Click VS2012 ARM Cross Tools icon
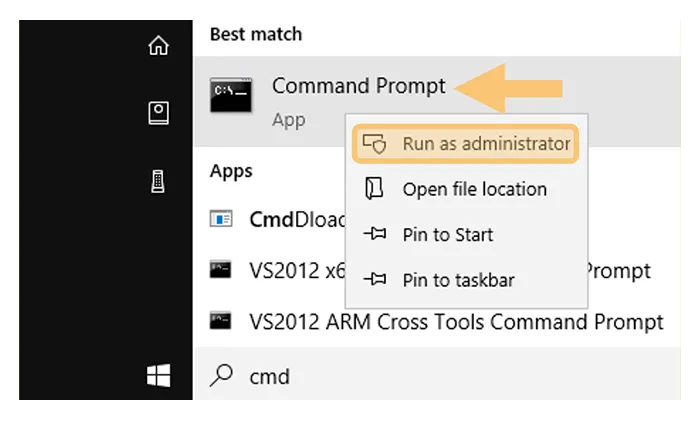700x423 pixels. click(221, 320)
